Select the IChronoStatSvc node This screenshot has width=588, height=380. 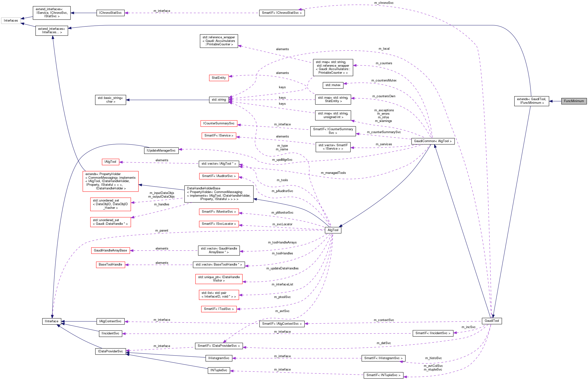click(111, 13)
